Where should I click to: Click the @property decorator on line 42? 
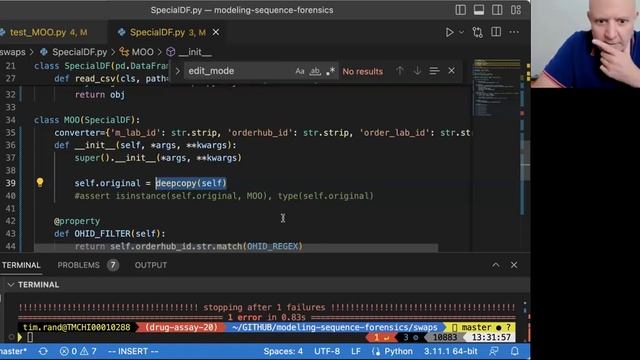pyautogui.click(x=77, y=221)
